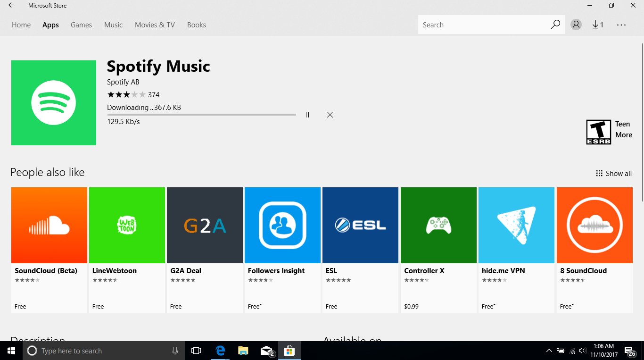Cancel the Spotify download
This screenshot has width=644, height=360.
[x=330, y=115]
